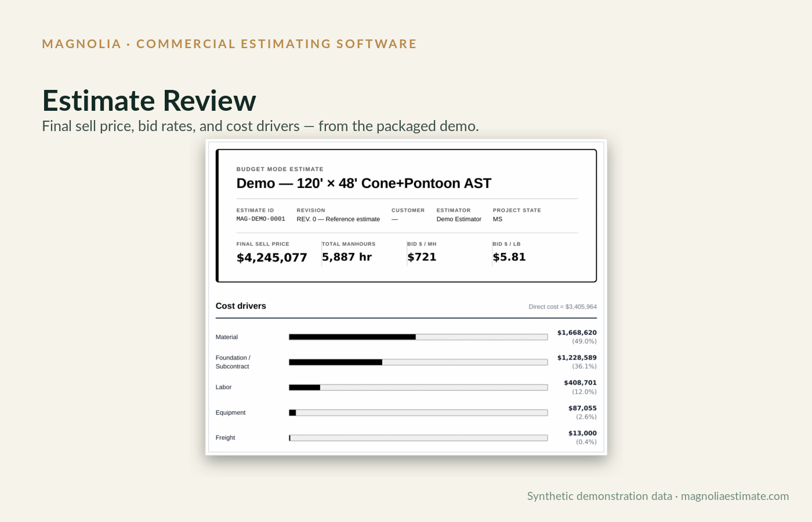Select the bid rate value '$721'

[422, 257]
